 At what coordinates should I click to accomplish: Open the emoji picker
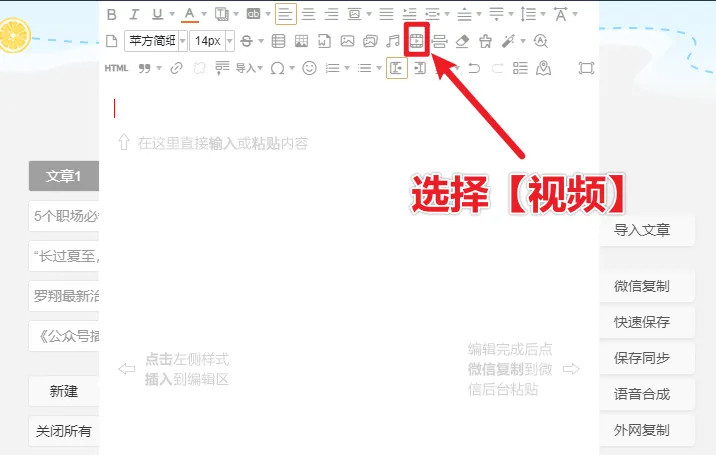[x=310, y=68]
